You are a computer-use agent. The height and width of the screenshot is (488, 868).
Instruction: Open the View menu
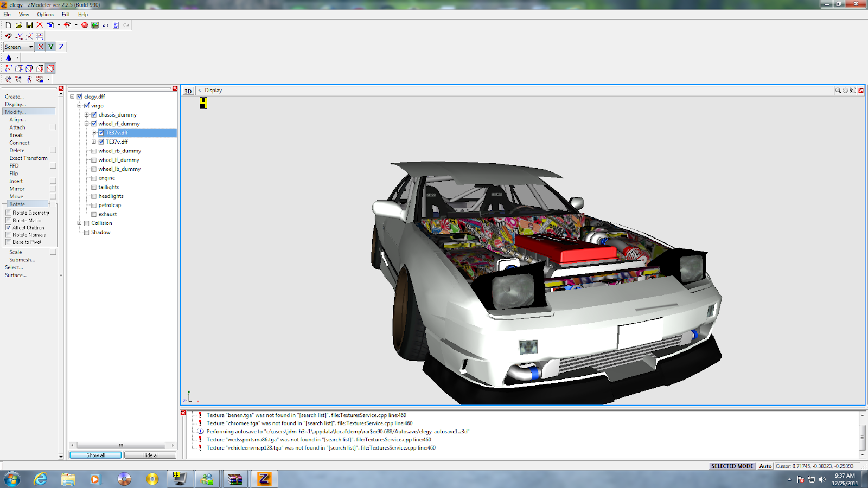(x=24, y=15)
